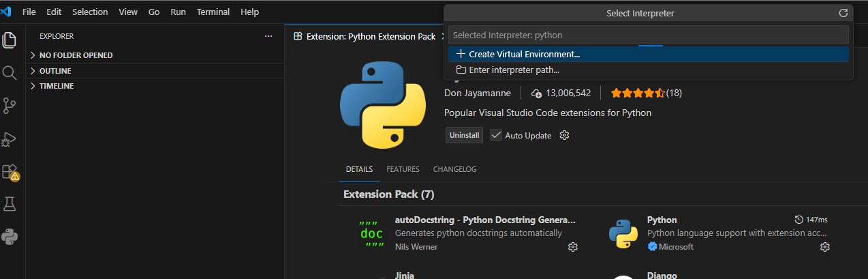
Task: Open the Run and Debug view
Action: (10, 139)
